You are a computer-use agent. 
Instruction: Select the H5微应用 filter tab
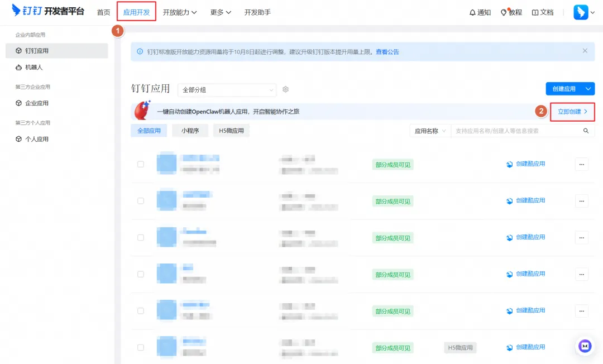pyautogui.click(x=231, y=131)
